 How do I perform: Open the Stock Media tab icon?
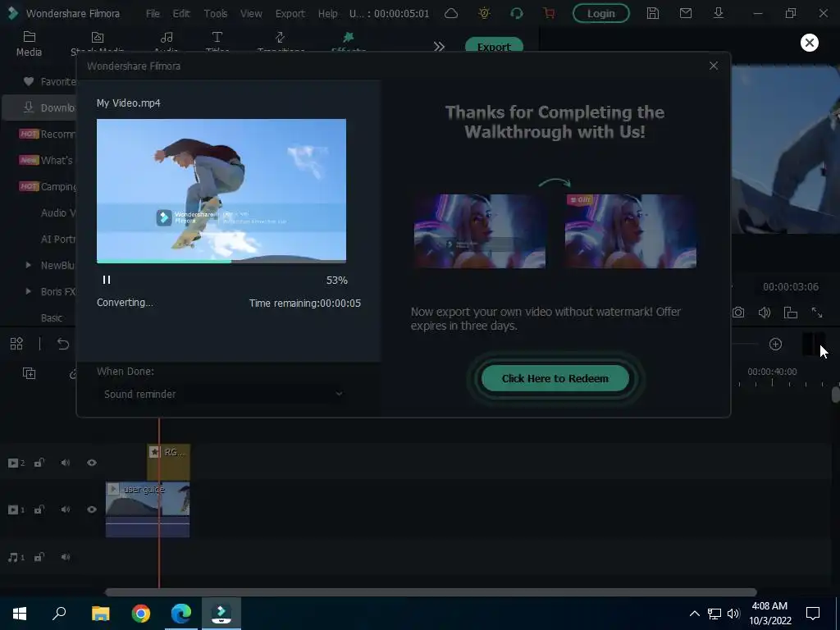click(98, 37)
